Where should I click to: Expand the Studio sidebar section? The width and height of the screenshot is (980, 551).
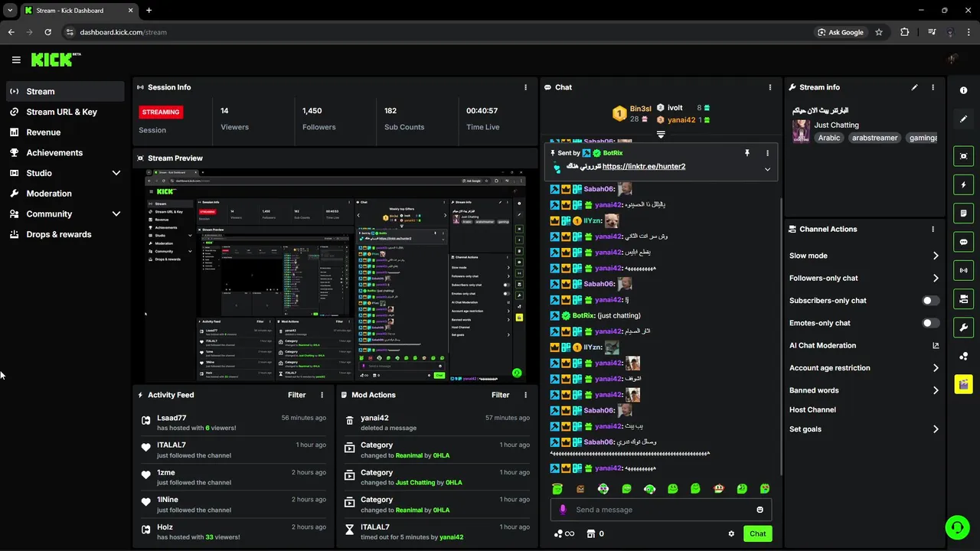tap(116, 173)
